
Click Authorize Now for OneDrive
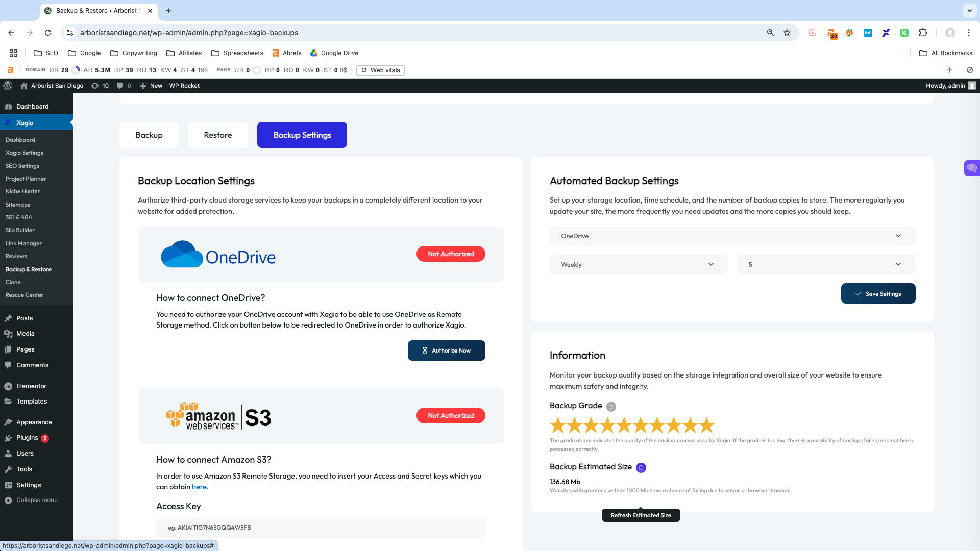447,350
